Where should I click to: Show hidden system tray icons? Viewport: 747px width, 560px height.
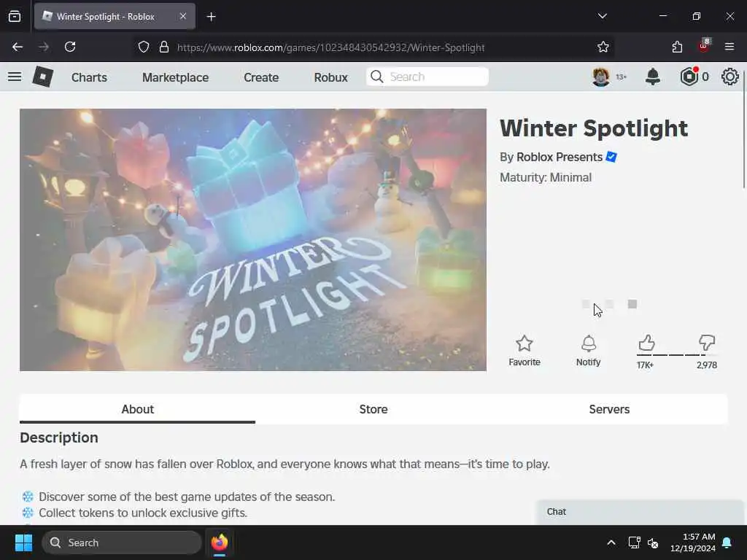(x=611, y=542)
